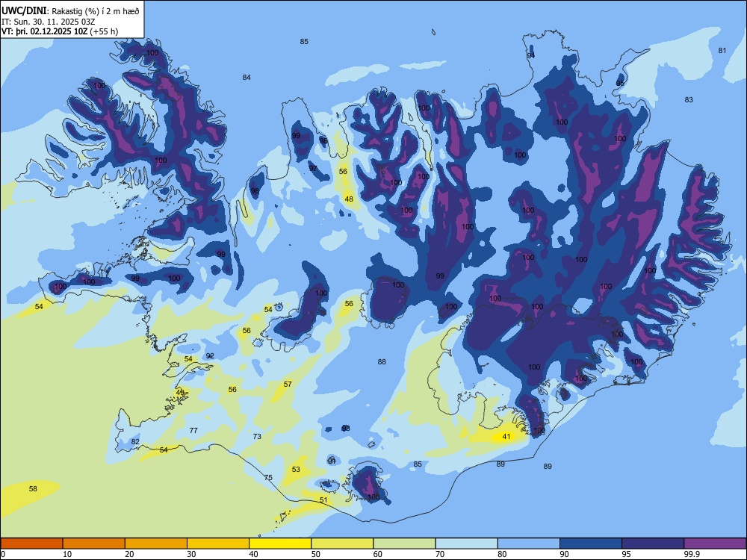Click the humidity value '77' on the map
Viewport: 747px width, 560px height.
point(193,431)
